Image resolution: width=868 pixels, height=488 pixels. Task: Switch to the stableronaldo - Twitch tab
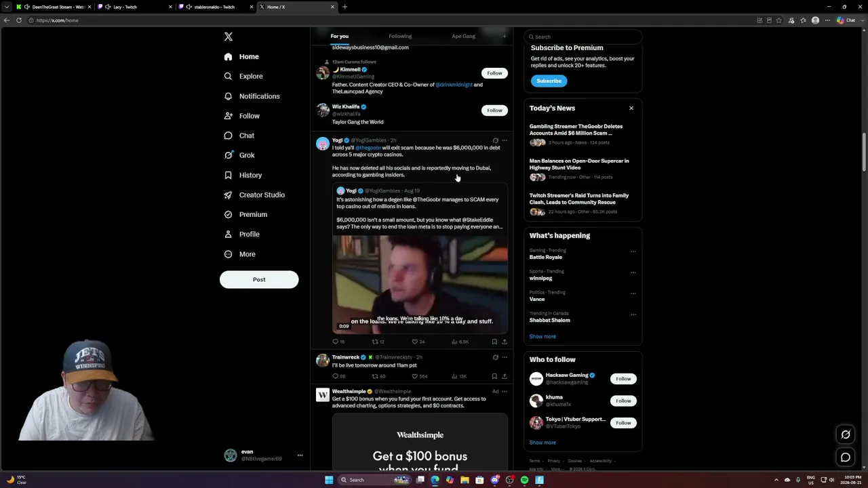[x=215, y=7]
